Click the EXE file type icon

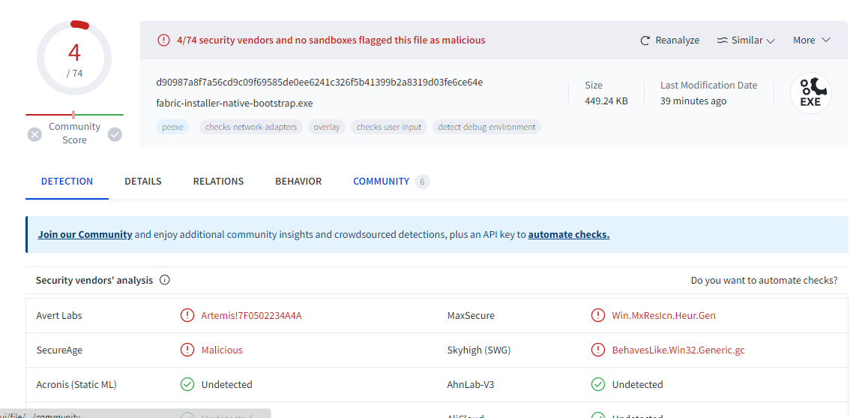(810, 93)
